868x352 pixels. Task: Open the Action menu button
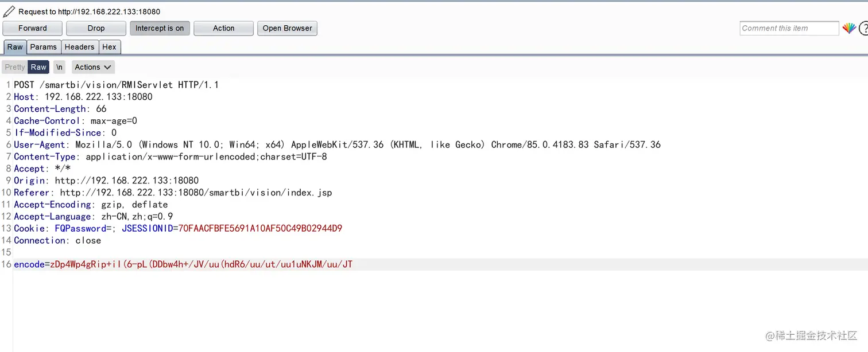[x=223, y=28]
